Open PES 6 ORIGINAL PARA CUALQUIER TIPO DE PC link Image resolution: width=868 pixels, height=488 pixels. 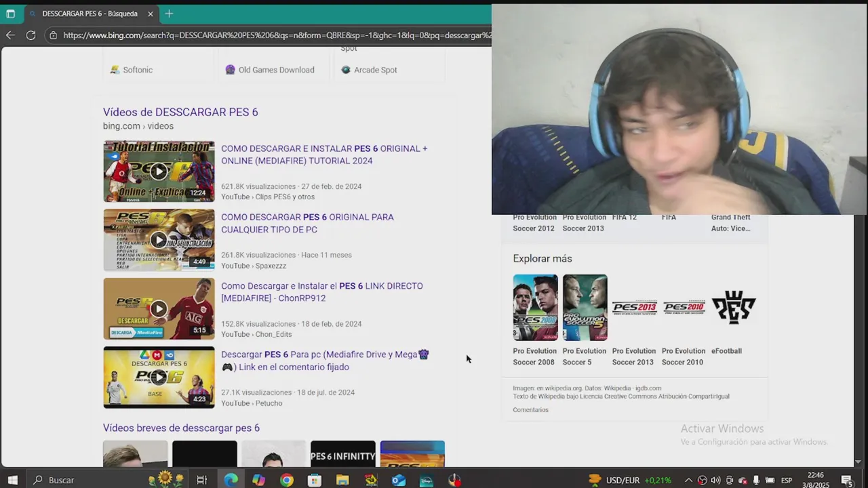[307, 223]
